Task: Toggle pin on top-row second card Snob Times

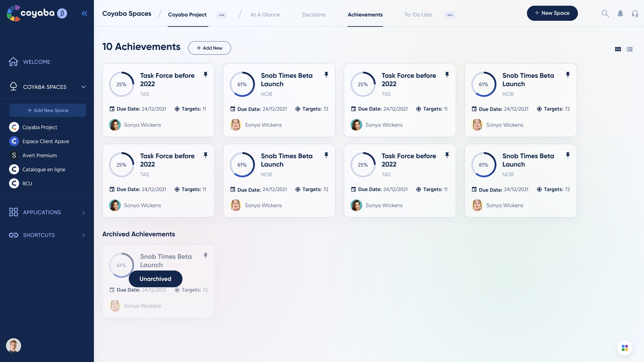Action: coord(326,75)
